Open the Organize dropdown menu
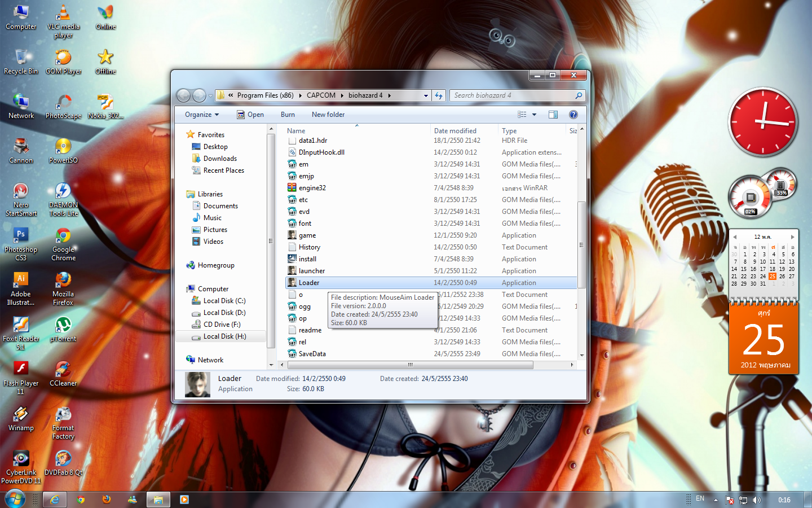 202,115
